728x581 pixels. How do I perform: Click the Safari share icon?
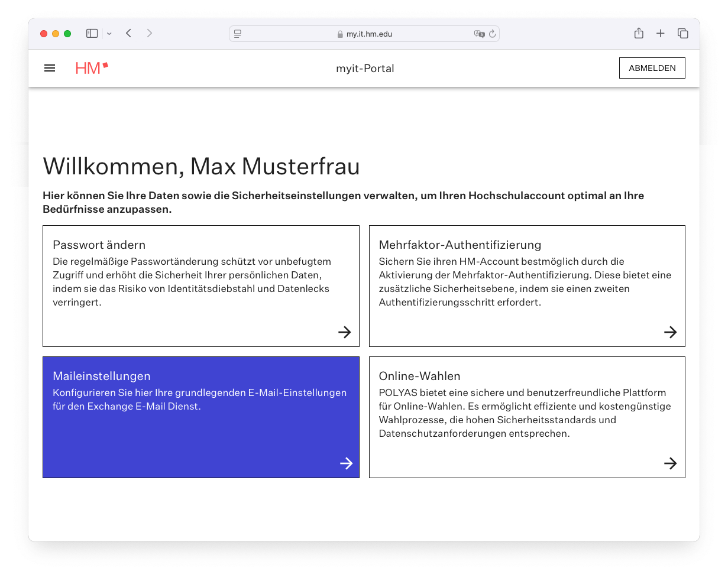click(639, 34)
